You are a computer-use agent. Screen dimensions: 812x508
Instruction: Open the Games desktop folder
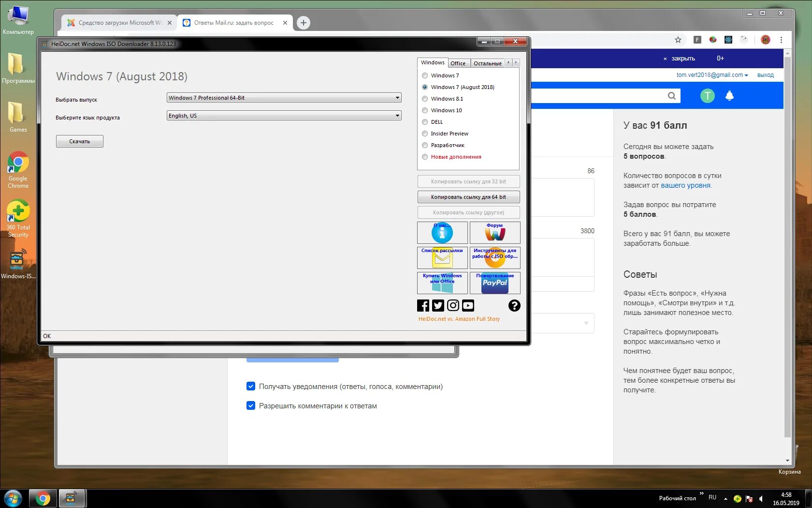(x=18, y=117)
